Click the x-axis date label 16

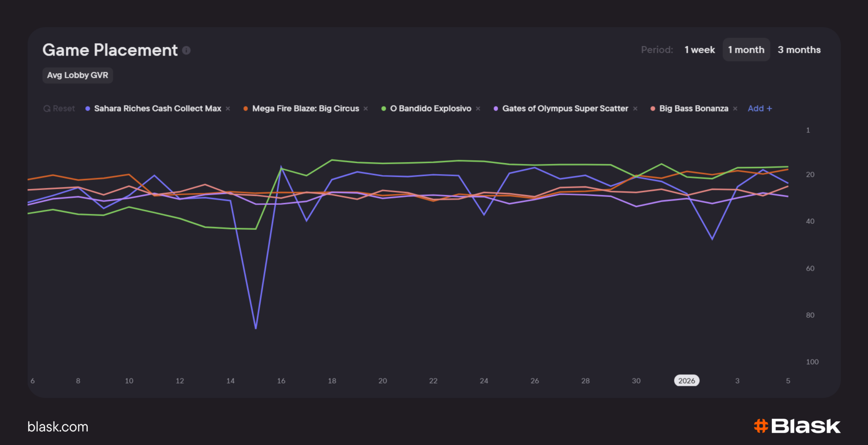pyautogui.click(x=281, y=381)
